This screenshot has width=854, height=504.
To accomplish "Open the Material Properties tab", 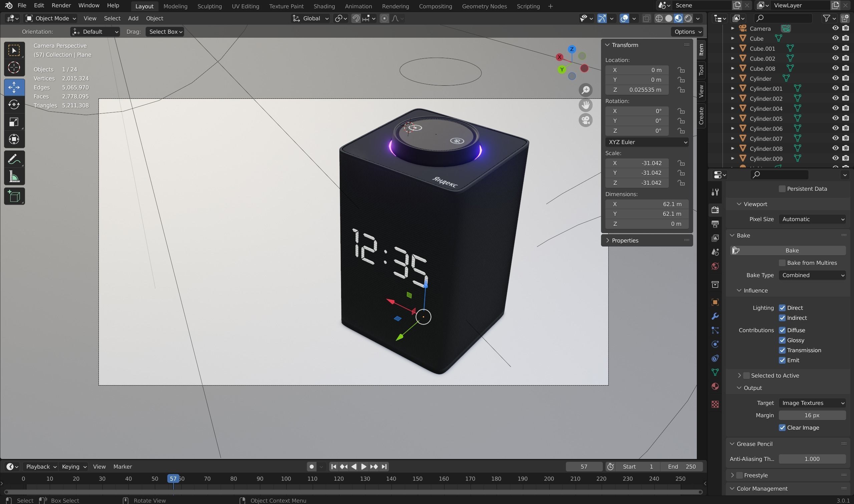I will [x=715, y=386].
